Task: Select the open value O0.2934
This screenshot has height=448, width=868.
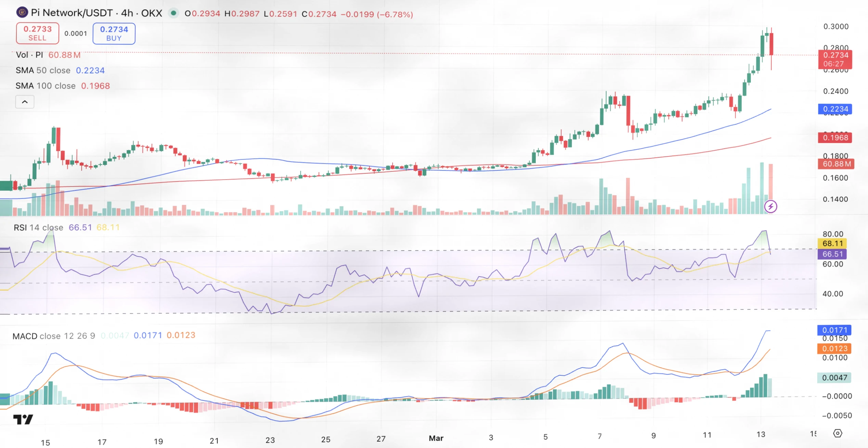Action: tap(203, 14)
